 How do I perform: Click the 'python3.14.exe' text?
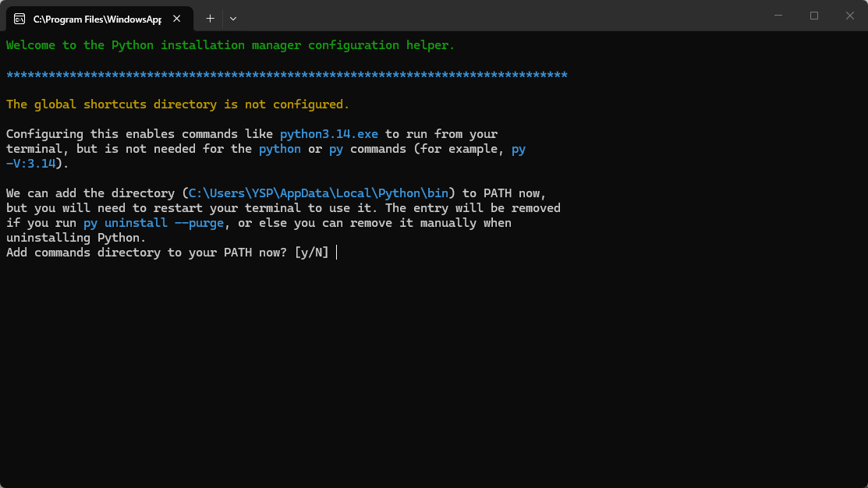[329, 134]
